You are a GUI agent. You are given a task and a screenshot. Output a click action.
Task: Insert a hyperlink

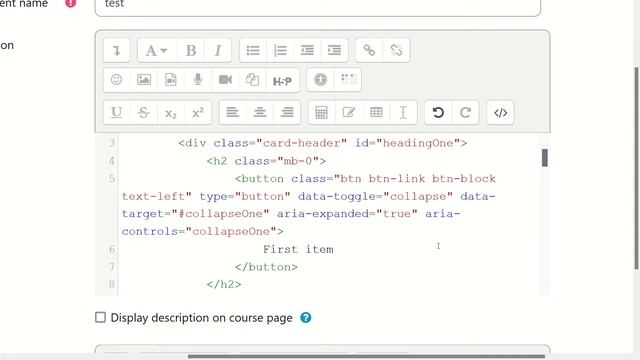click(x=369, y=50)
